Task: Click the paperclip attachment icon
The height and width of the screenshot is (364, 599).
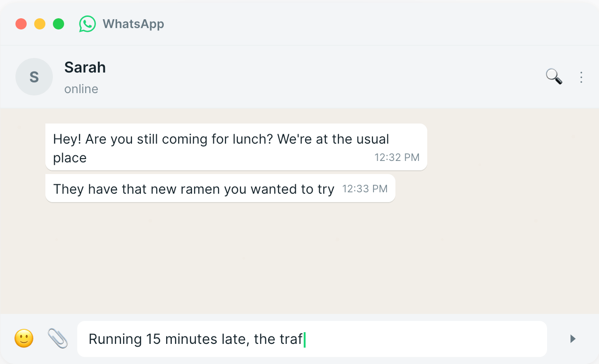Action: point(57,339)
